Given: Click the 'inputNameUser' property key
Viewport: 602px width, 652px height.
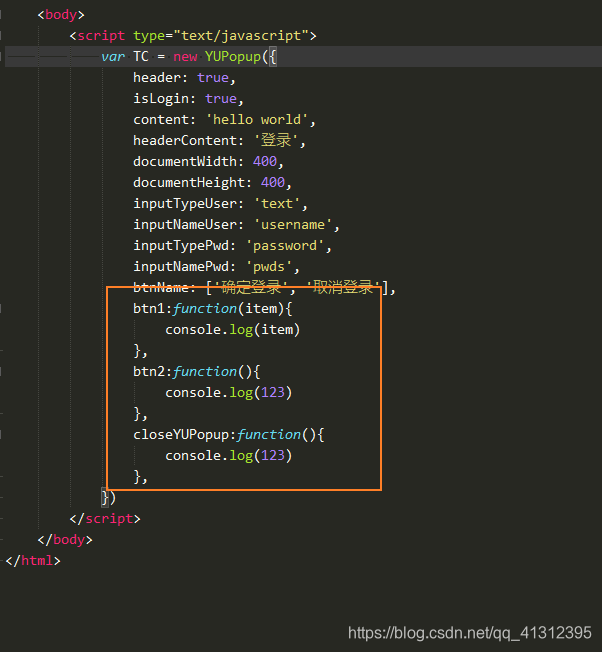Looking at the screenshot, I should pyautogui.click(x=185, y=225).
